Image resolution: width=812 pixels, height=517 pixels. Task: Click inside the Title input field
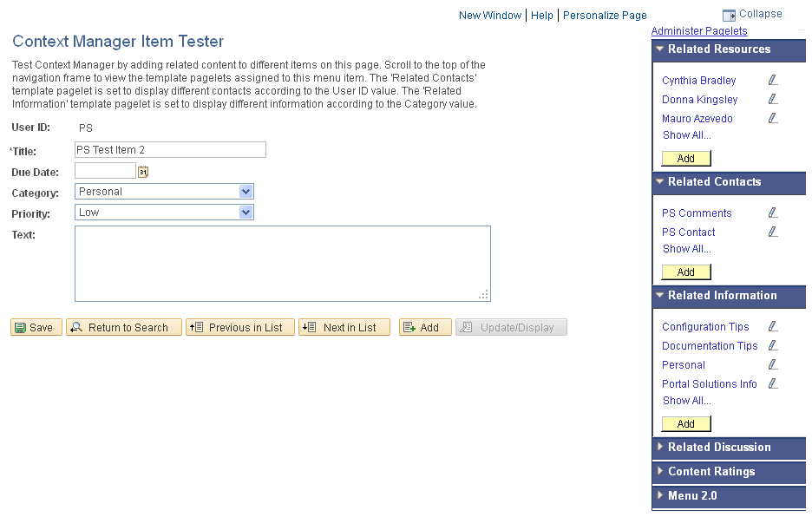point(170,149)
